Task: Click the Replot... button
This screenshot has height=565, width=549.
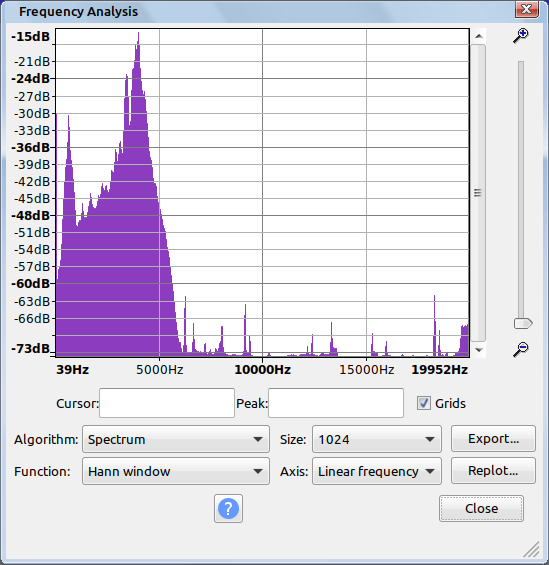Action: (x=493, y=471)
